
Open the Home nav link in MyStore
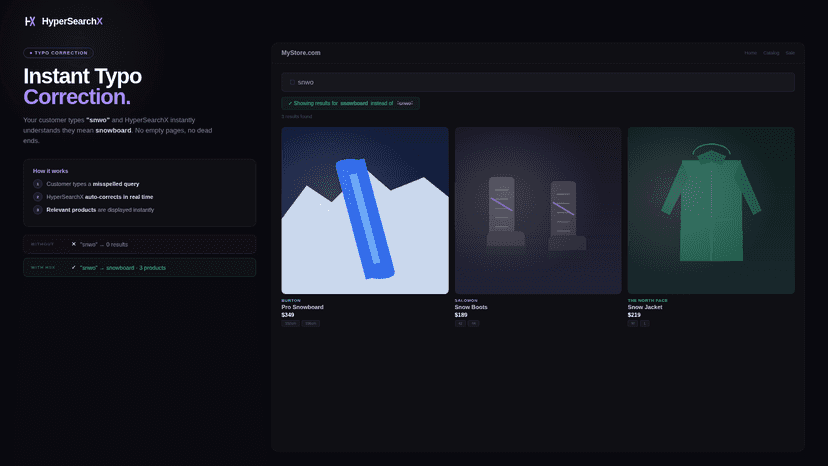[750, 53]
